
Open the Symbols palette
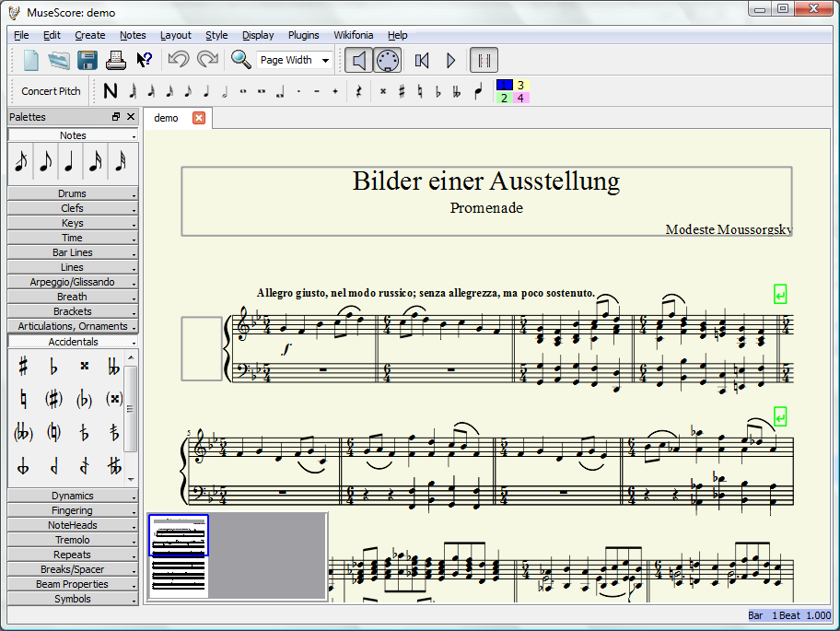pyautogui.click(x=72, y=599)
